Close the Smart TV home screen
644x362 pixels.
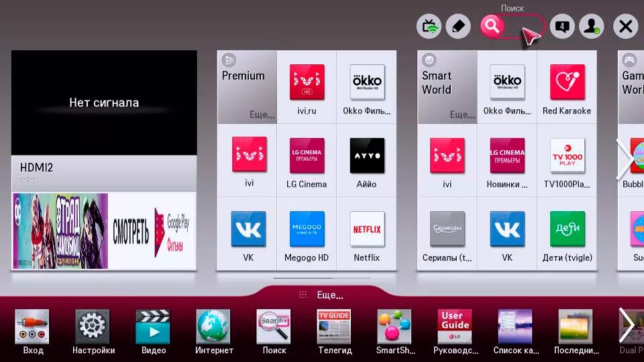[625, 27]
